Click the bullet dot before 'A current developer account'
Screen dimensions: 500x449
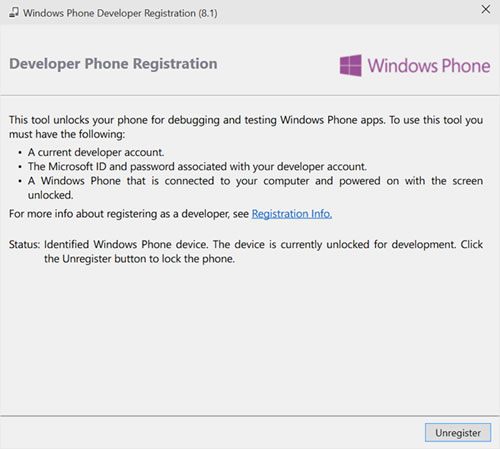pyautogui.click(x=20, y=153)
